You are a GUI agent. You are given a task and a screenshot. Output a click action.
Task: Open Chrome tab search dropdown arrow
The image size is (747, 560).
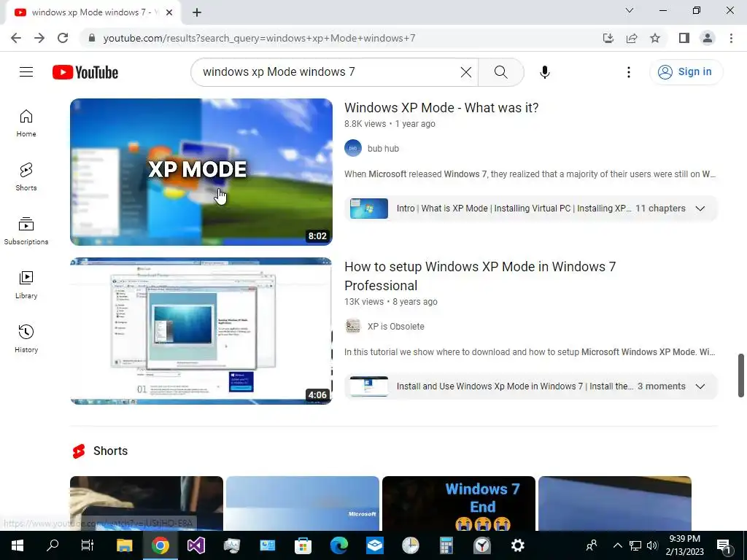pos(629,10)
